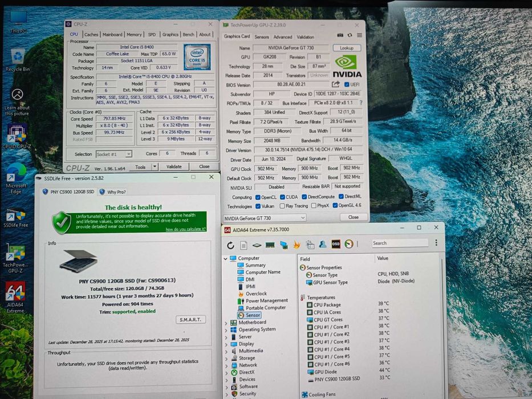This screenshot has height=399, width=532.
Task: Click the AIDA64 Search field
Action: (400, 243)
